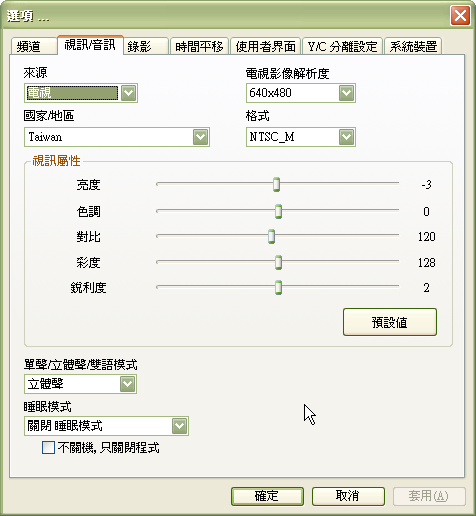Viewport: 476px width, 516px height.
Task: Click the 單聲/立體聲/雙語模式 label
Action: click(80, 365)
